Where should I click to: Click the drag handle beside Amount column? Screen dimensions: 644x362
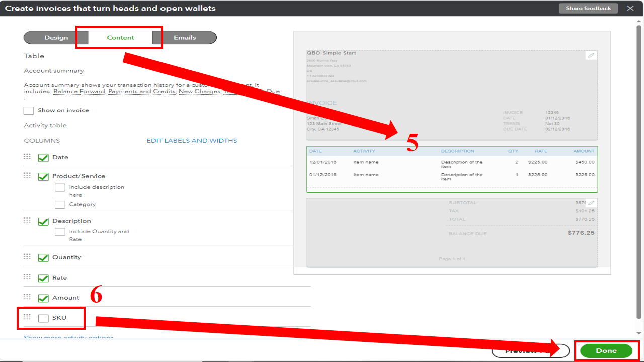point(28,296)
